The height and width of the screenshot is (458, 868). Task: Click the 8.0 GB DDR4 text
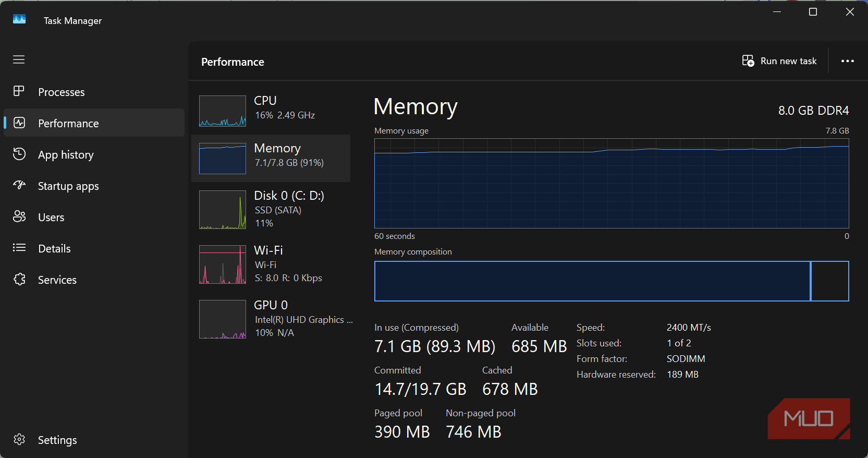[x=813, y=111]
